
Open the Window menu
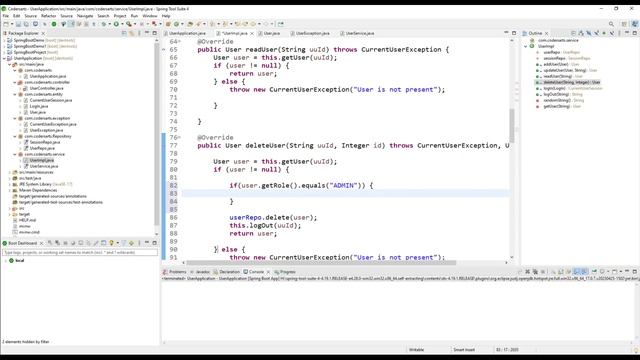tap(150, 16)
